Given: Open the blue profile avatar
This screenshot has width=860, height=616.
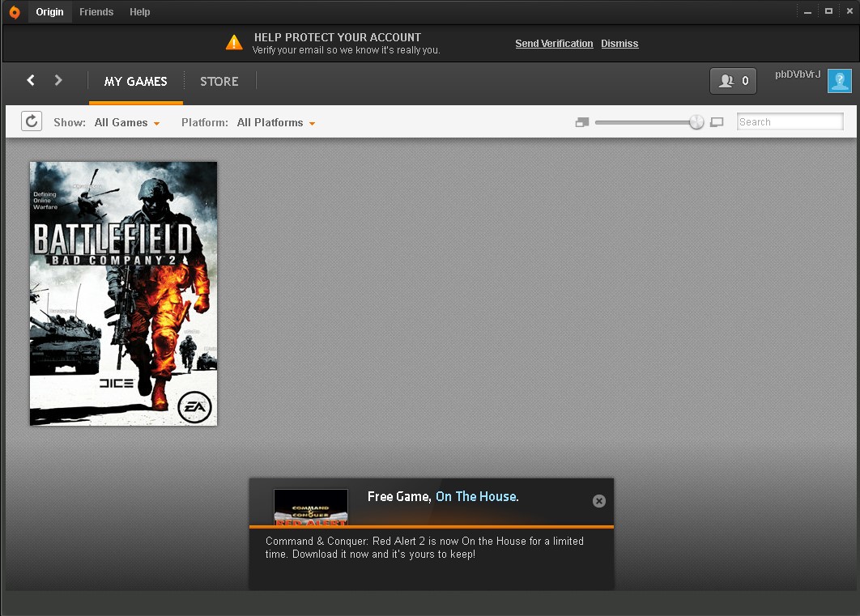Looking at the screenshot, I should point(839,81).
